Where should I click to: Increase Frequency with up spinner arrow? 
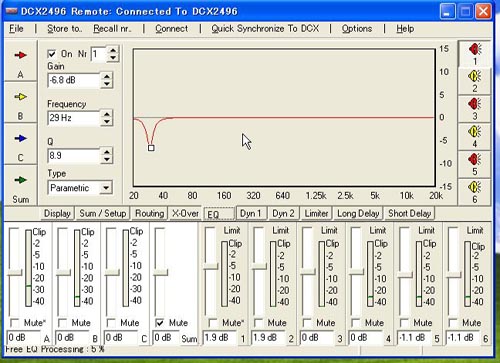click(x=107, y=114)
